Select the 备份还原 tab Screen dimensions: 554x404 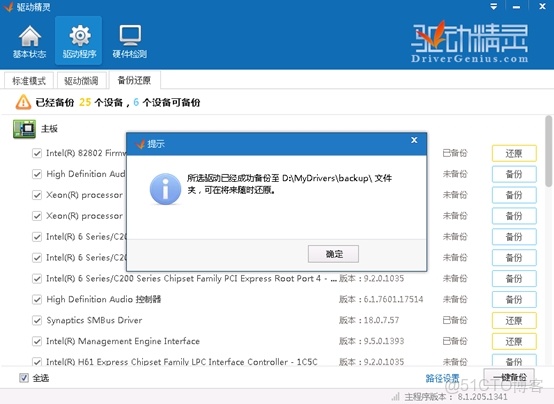(x=134, y=80)
